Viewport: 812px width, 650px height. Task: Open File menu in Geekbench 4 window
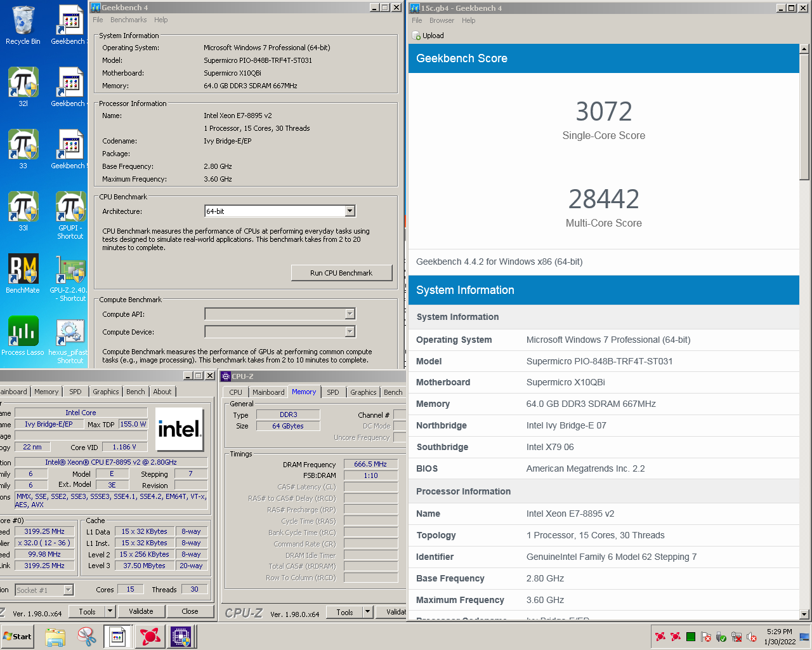(x=98, y=20)
